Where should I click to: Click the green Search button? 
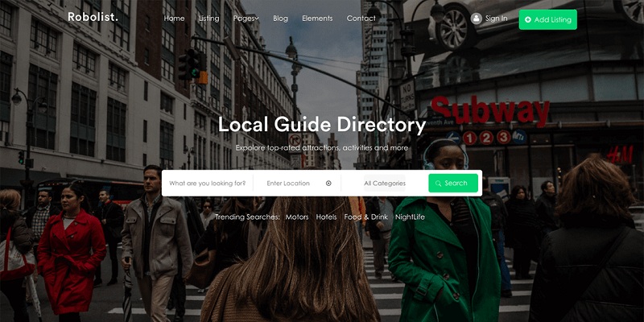point(453,184)
